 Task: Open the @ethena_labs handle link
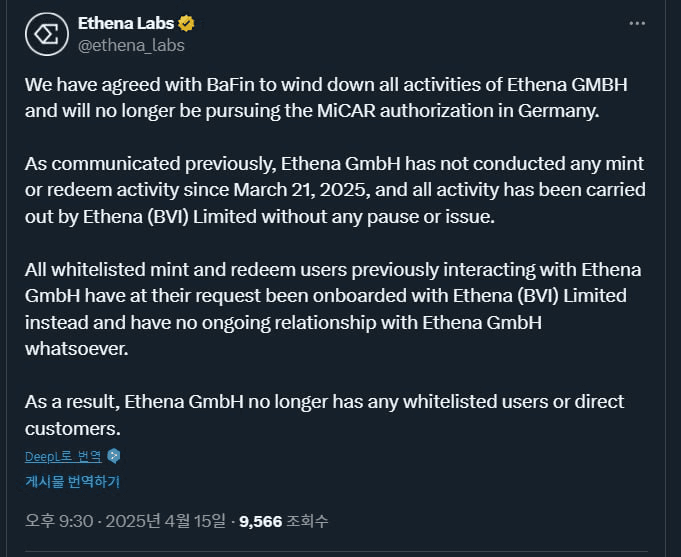[x=131, y=45]
